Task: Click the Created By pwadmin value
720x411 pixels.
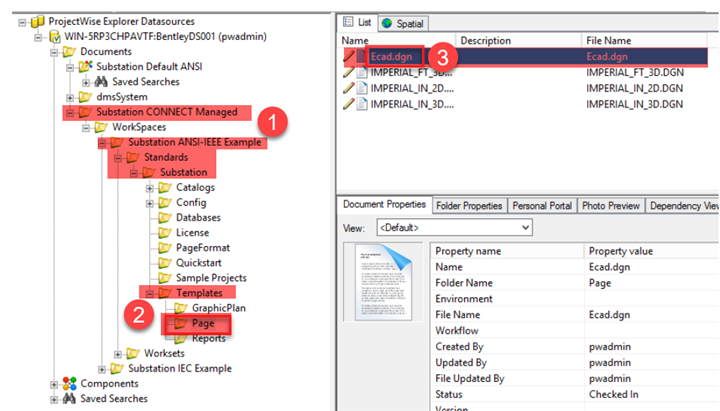Action: pos(610,347)
